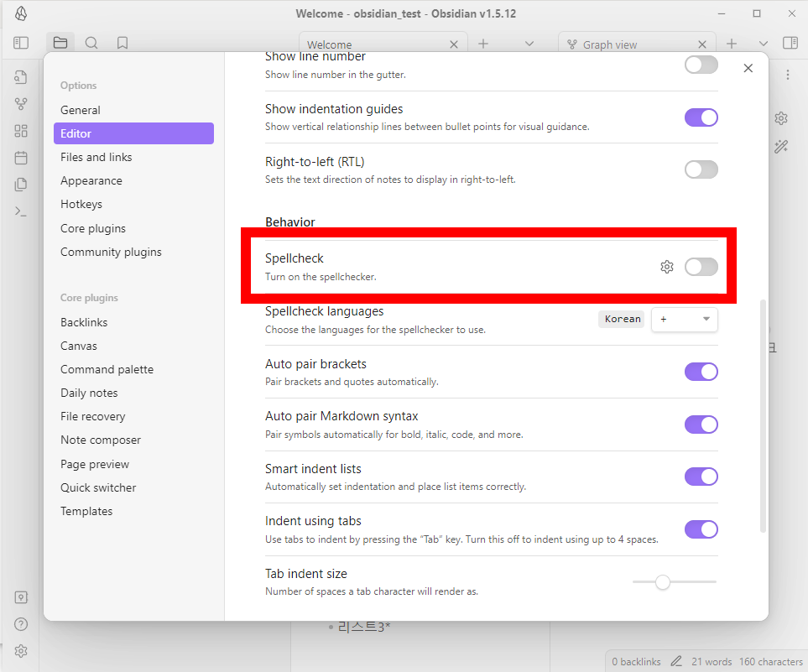Click the graph animate wand icon

click(781, 146)
